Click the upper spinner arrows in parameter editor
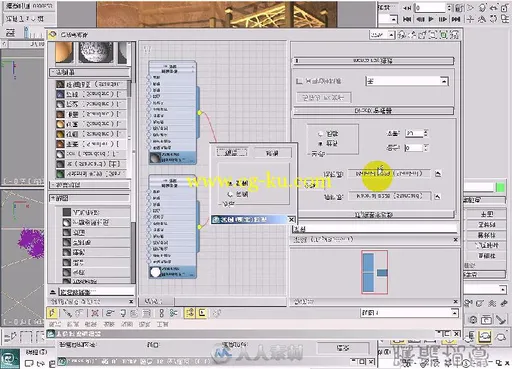Image resolution: width=512 pixels, height=369 pixels. coord(426,133)
